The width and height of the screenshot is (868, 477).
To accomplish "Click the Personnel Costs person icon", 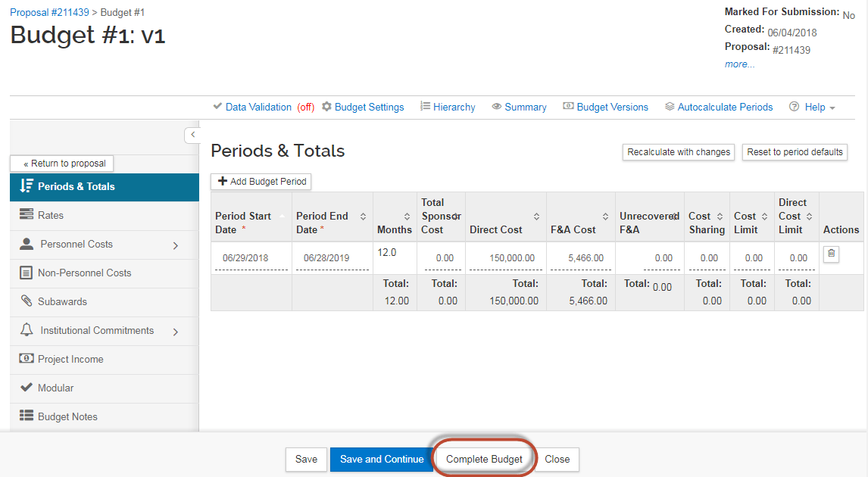I will [26, 244].
